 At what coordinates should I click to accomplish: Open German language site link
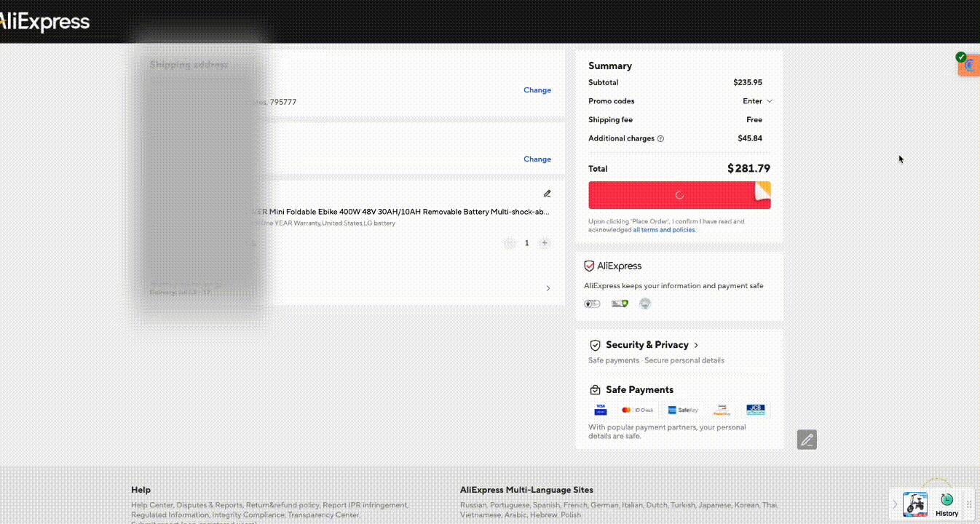604,505
